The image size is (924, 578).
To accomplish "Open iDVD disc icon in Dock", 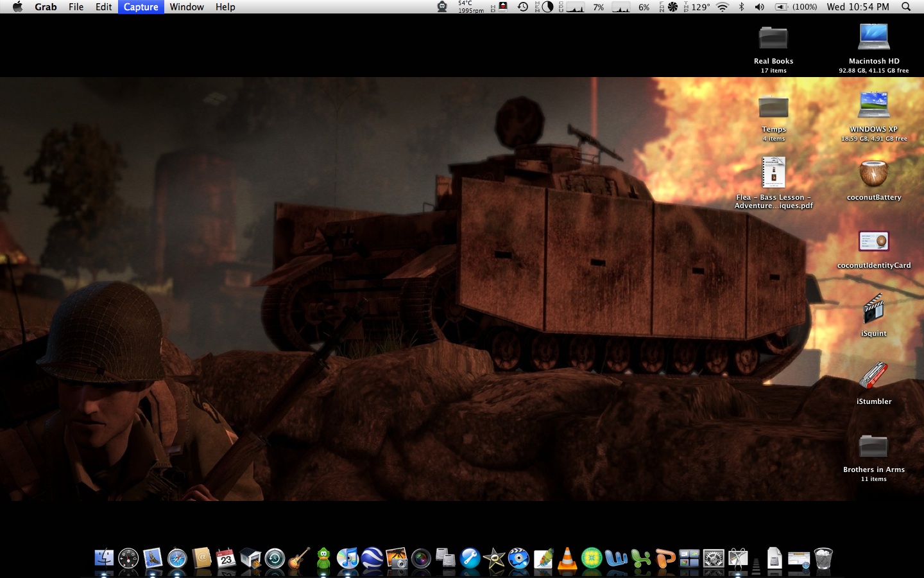I will (518, 559).
